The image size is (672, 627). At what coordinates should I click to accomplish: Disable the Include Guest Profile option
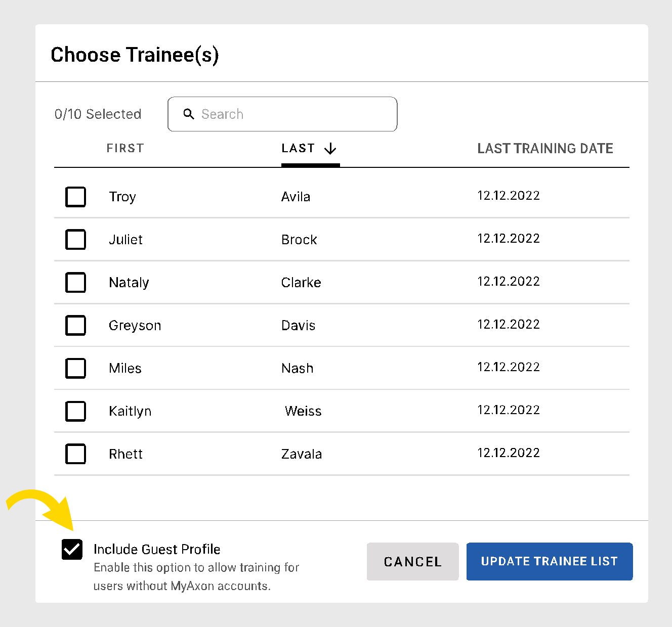point(72,550)
